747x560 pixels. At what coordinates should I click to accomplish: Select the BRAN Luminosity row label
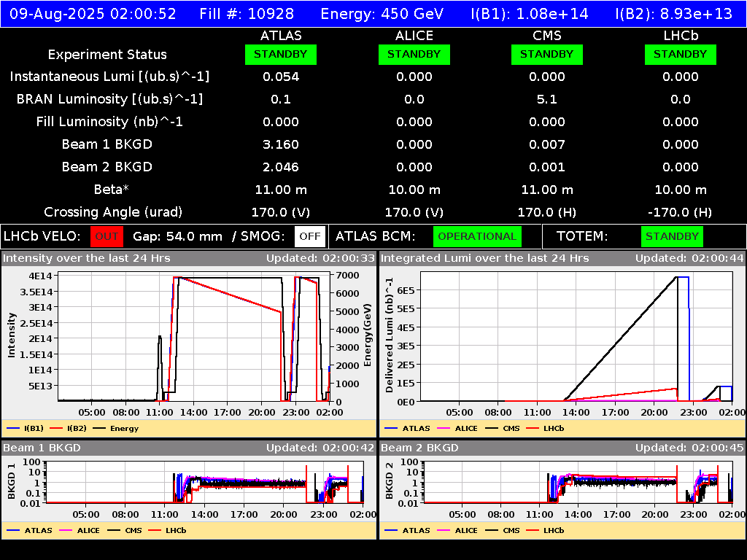pos(109,99)
